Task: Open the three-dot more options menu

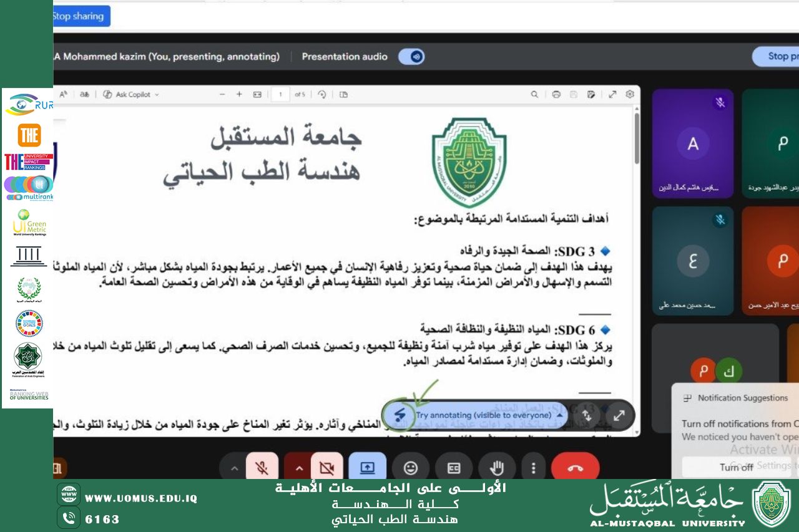Action: (533, 467)
